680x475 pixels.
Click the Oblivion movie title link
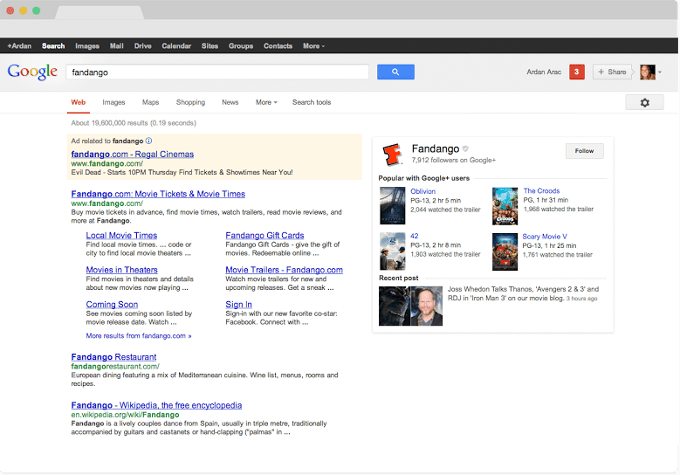(x=423, y=191)
